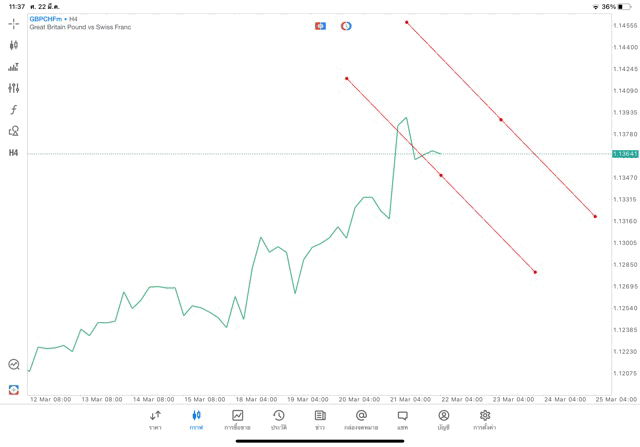Open the H4 timeframe selector
This screenshot has height=447, width=640.
[14, 153]
